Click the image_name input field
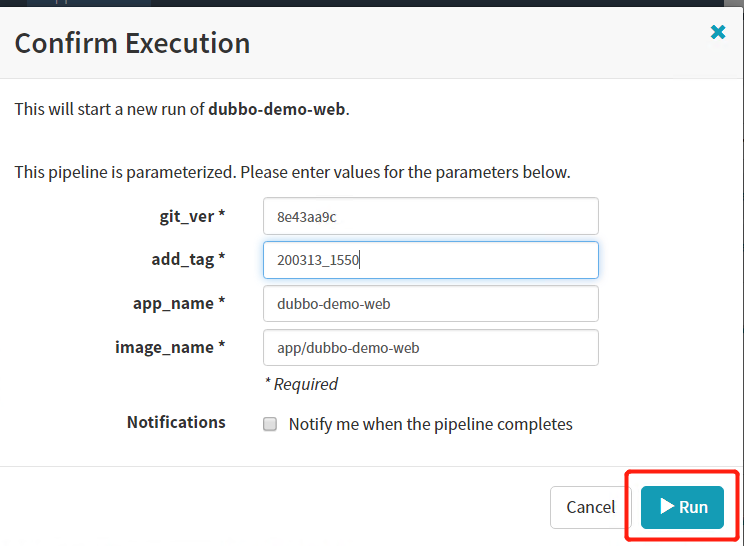The image size is (744, 546). click(430, 348)
